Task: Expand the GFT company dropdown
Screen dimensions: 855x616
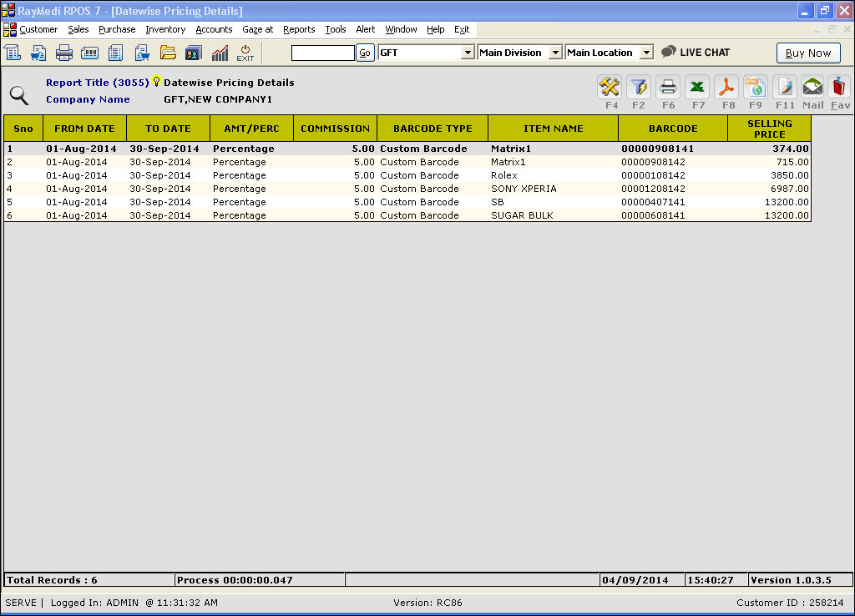Action: (x=468, y=53)
